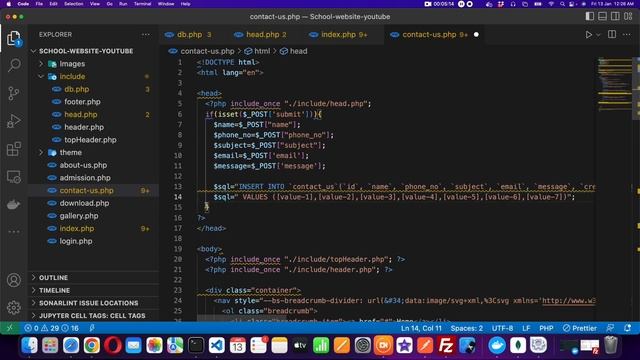Close unsaved contact-us.php tab via dot
Screen dimensions: 640x360
pos(476,35)
